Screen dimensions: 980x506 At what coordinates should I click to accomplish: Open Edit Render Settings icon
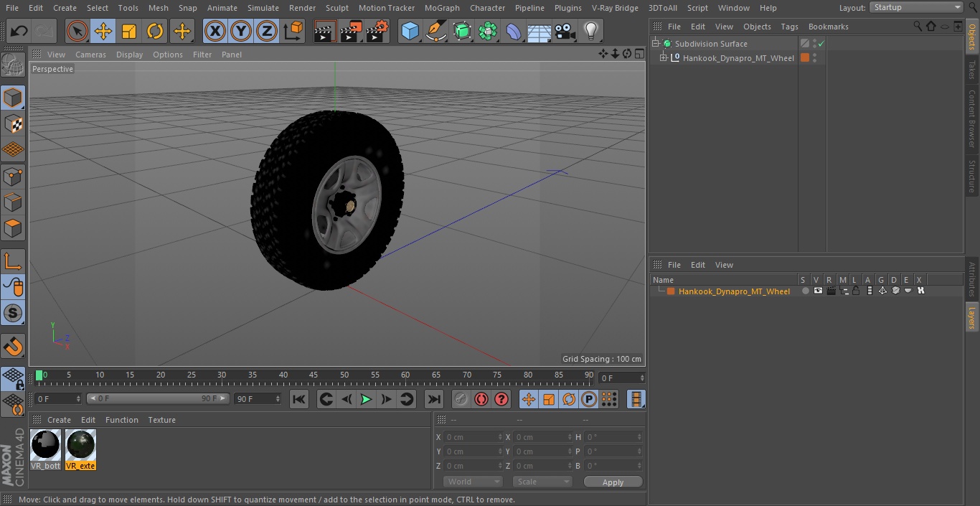tap(377, 31)
